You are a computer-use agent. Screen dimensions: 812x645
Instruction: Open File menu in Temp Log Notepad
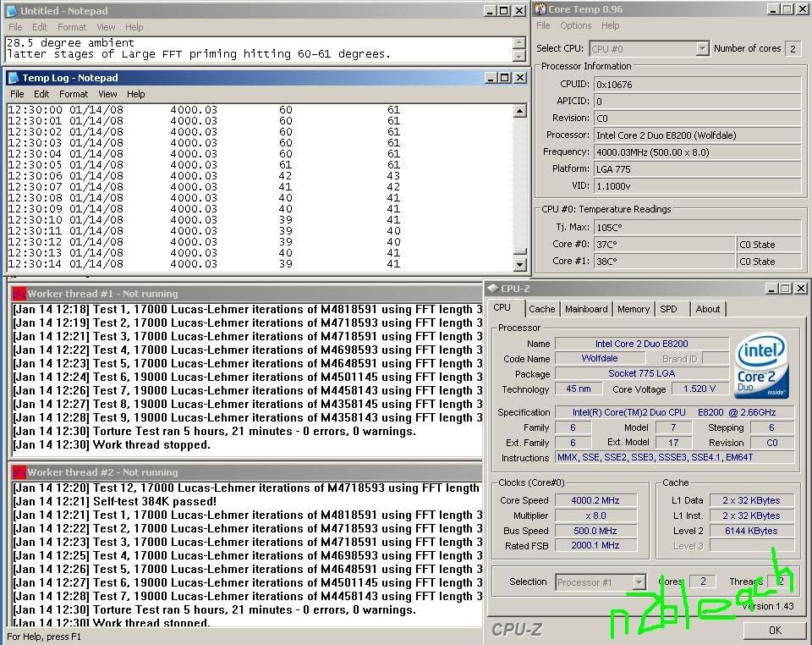coord(17,94)
